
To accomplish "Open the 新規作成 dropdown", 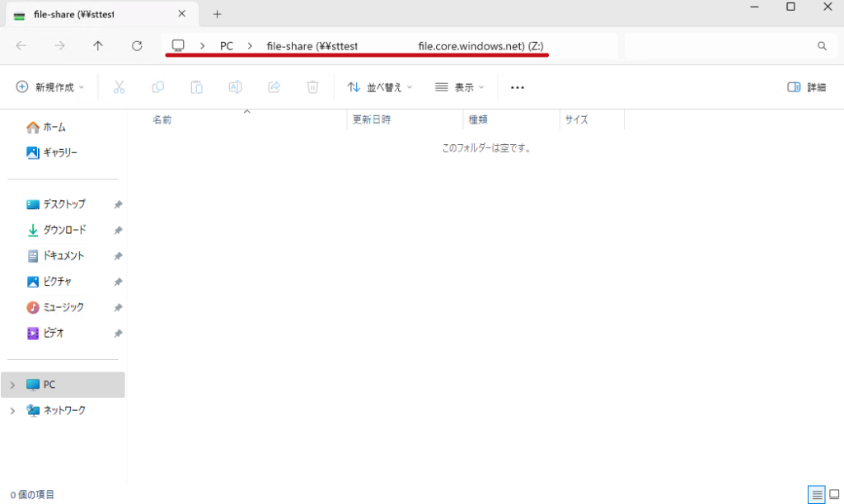I will [50, 87].
